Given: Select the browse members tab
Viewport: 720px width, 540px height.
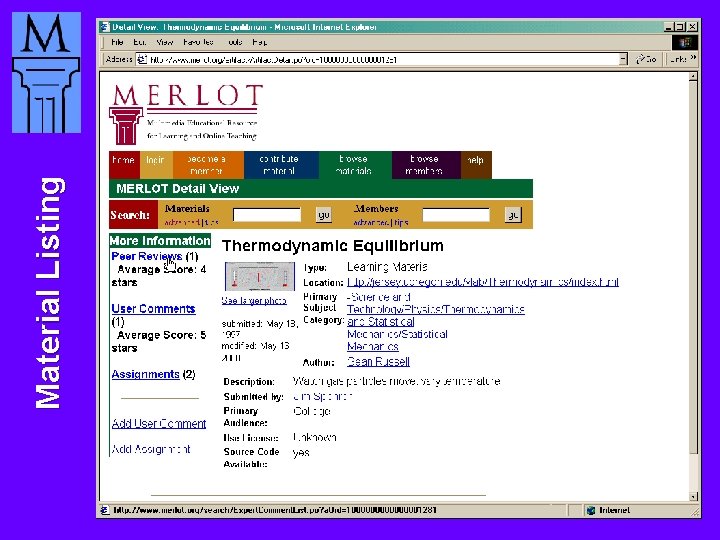Looking at the screenshot, I should [x=426, y=165].
